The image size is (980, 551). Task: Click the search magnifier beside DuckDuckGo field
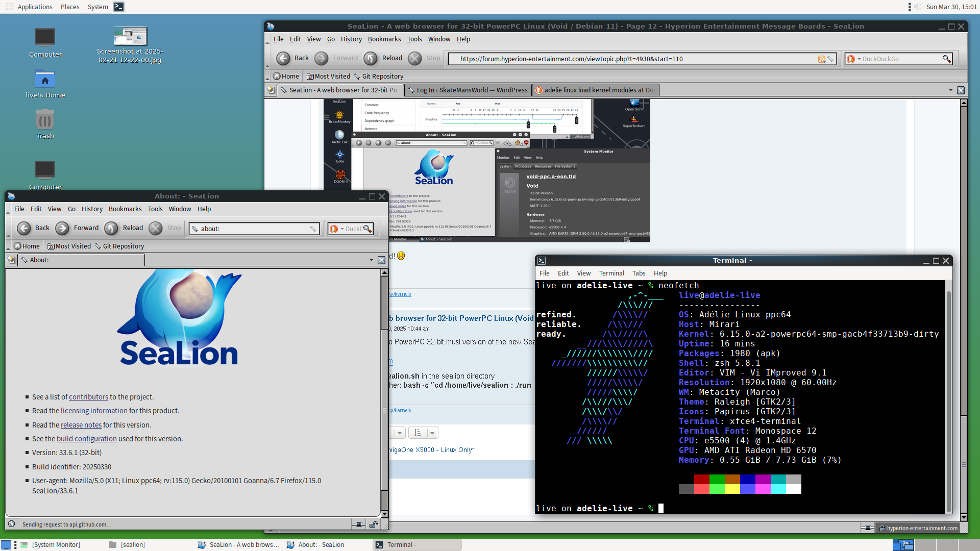coord(946,59)
